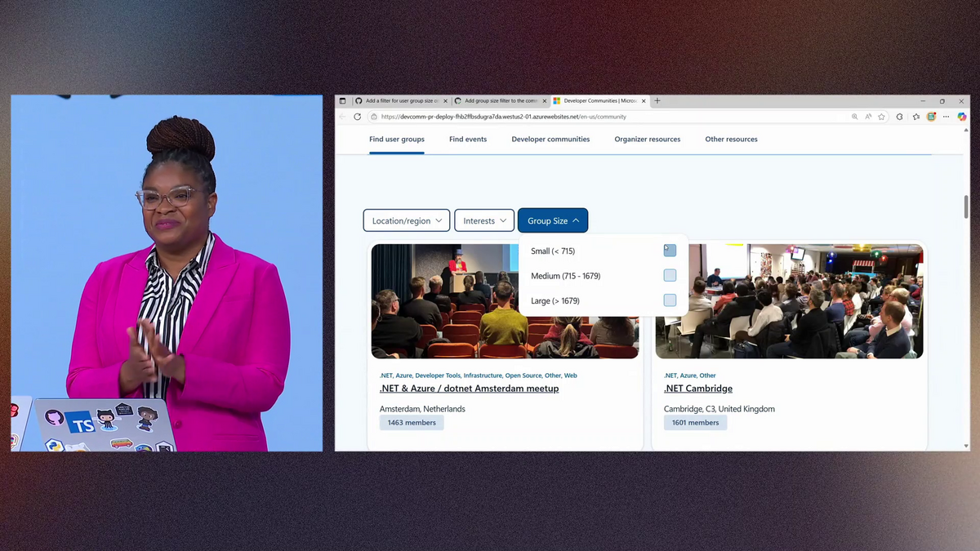Click the '1463 members' badge
The height and width of the screenshot is (551, 980).
(412, 423)
